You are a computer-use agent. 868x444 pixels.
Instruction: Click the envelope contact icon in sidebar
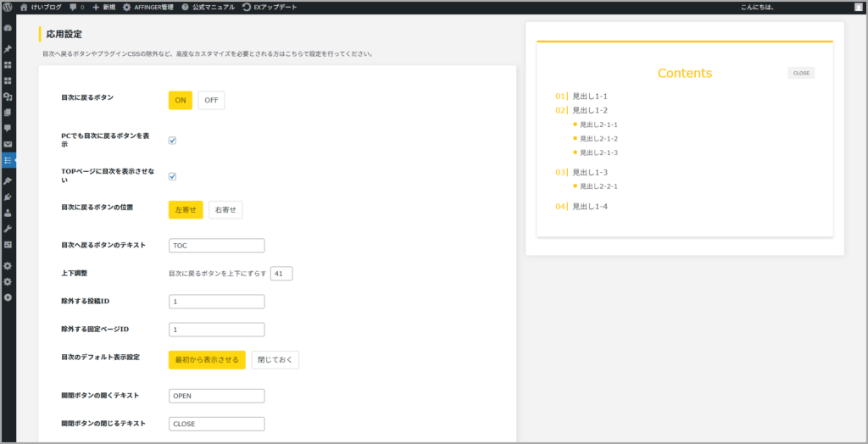[8, 144]
